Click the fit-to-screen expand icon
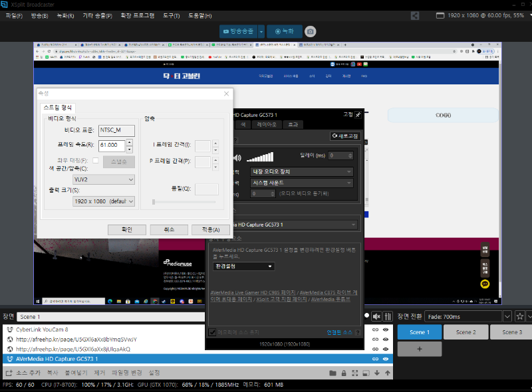The width and height of the screenshot is (532, 392). [355, 373]
